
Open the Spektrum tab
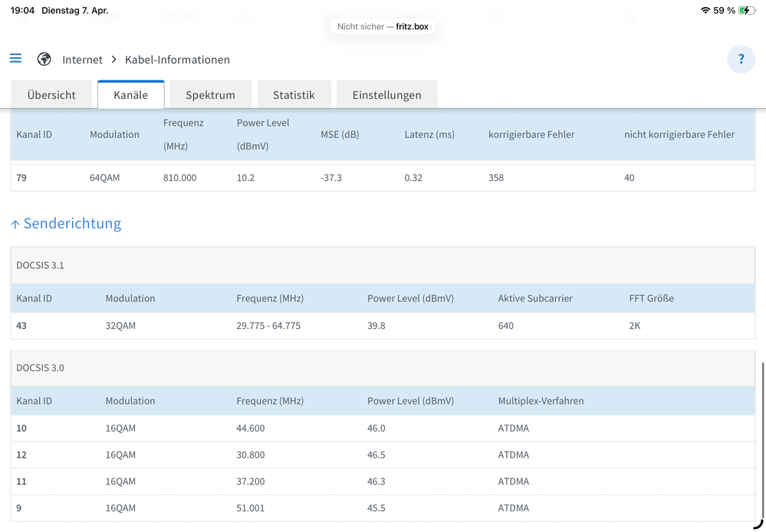[211, 94]
